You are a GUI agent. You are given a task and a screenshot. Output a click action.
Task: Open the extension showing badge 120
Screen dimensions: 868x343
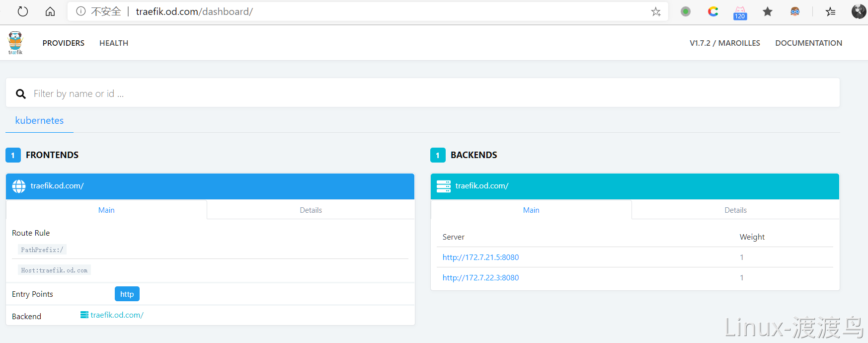pos(740,12)
